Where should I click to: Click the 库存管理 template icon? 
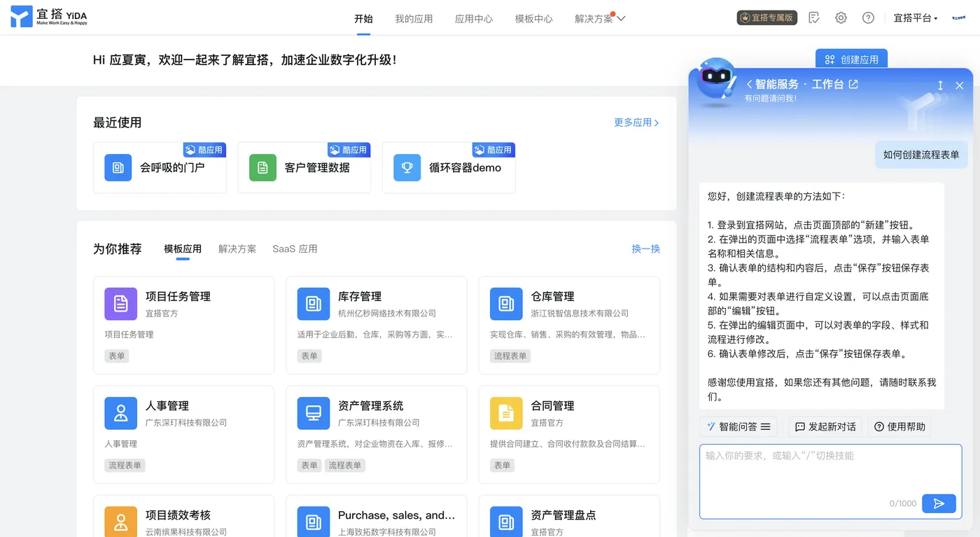pos(314,304)
